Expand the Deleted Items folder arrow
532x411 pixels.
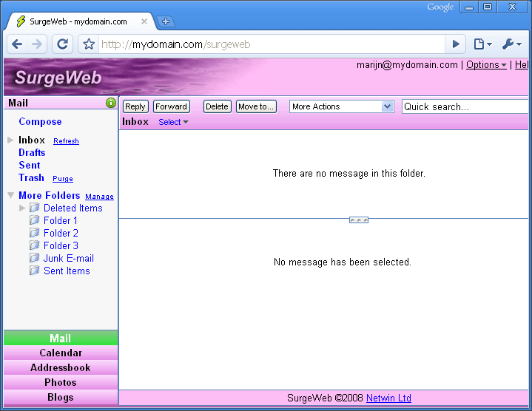(x=22, y=208)
